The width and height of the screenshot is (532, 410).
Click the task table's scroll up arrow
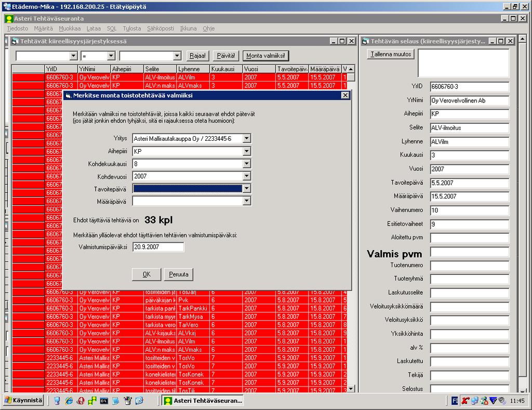point(351,69)
